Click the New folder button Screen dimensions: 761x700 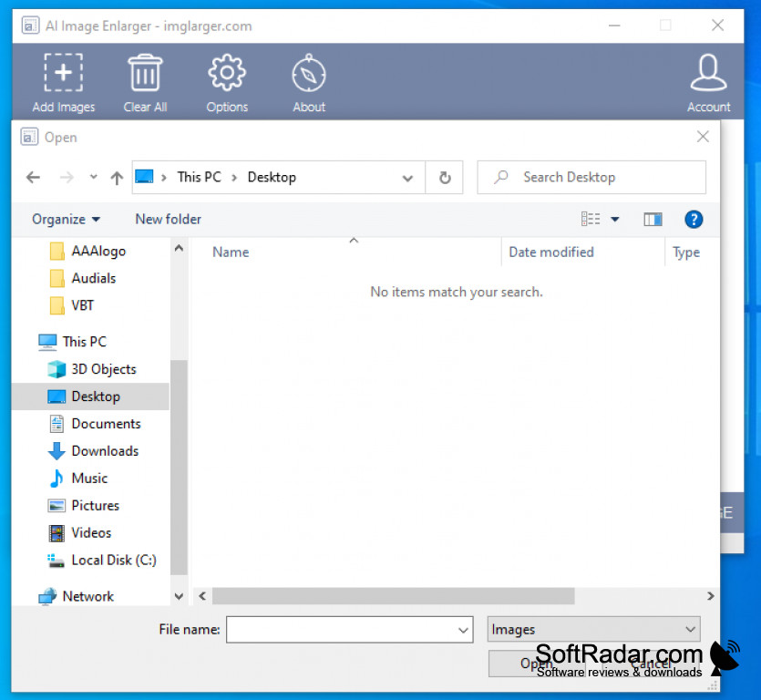(x=168, y=219)
